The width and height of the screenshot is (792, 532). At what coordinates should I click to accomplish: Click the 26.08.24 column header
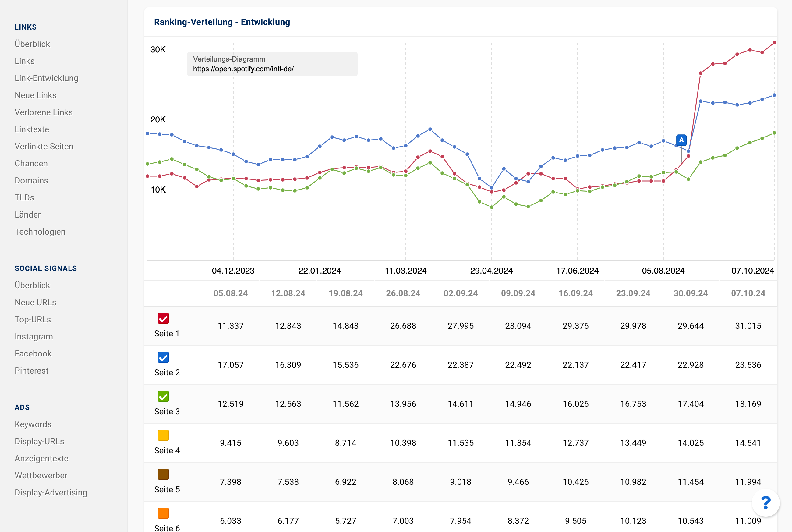click(x=403, y=293)
